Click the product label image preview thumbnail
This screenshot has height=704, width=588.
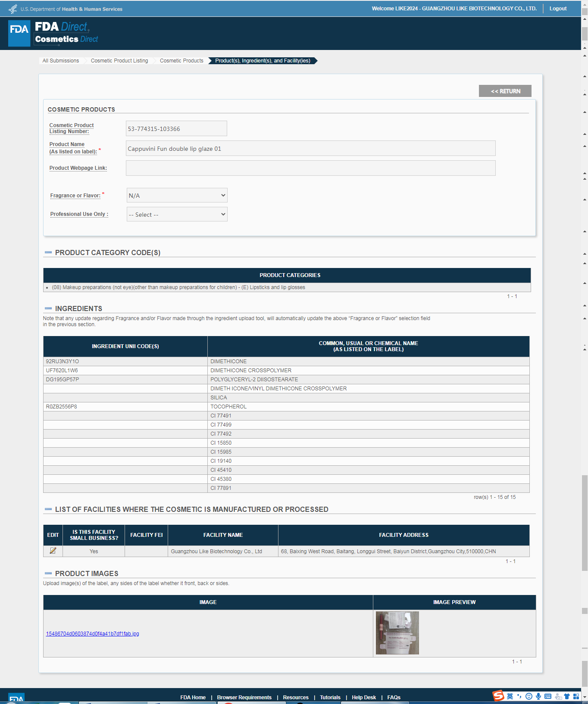(x=397, y=633)
